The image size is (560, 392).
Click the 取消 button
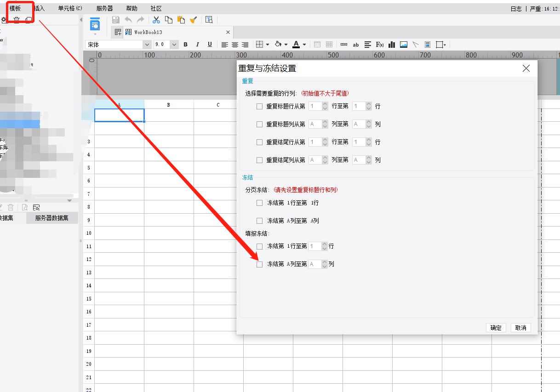point(521,328)
